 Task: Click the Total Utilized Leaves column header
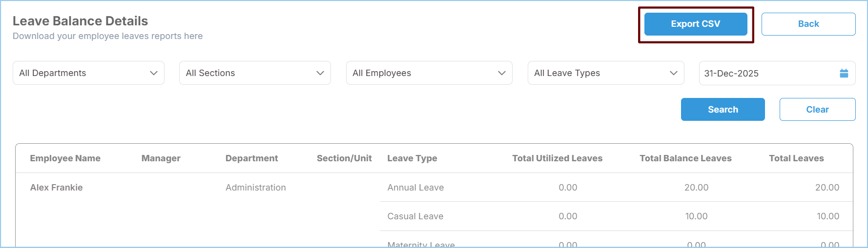click(x=557, y=158)
